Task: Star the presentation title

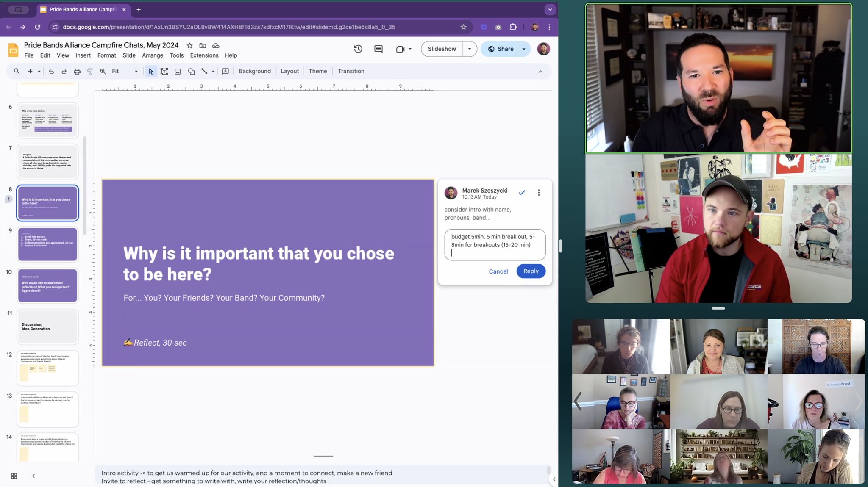Action: coord(189,45)
